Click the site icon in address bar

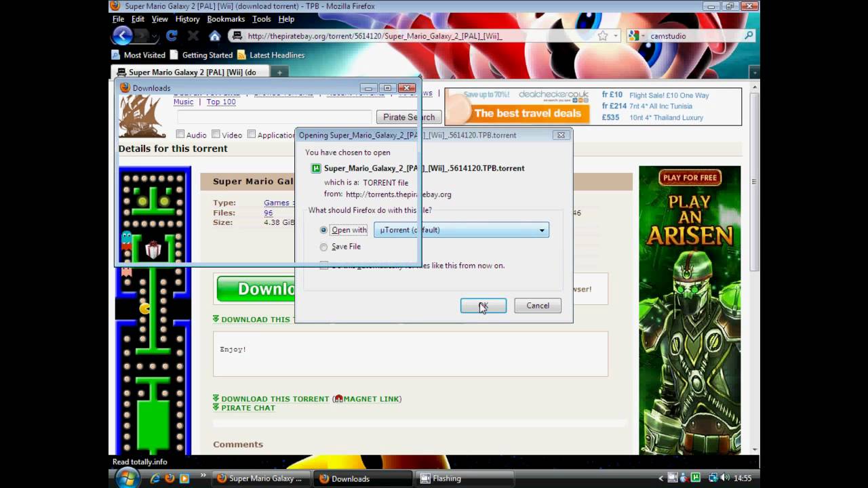click(237, 36)
